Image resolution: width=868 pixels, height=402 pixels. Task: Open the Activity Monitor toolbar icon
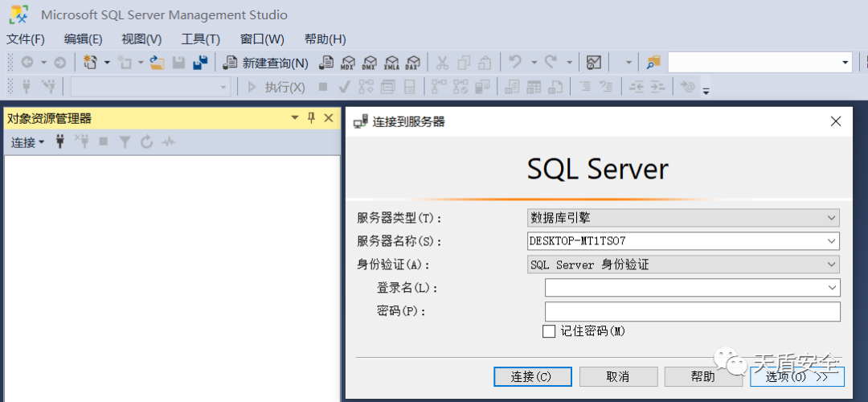point(594,63)
